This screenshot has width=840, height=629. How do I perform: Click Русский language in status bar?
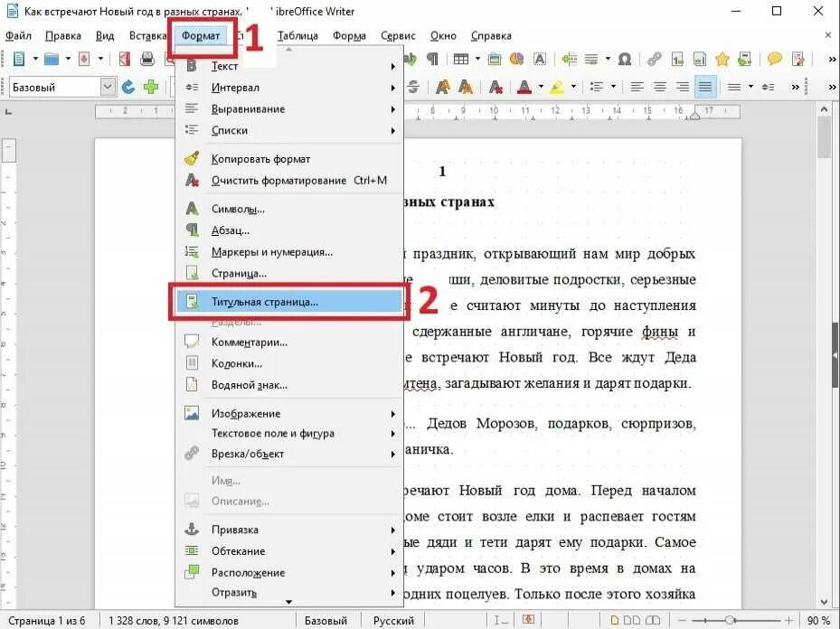[x=393, y=621]
